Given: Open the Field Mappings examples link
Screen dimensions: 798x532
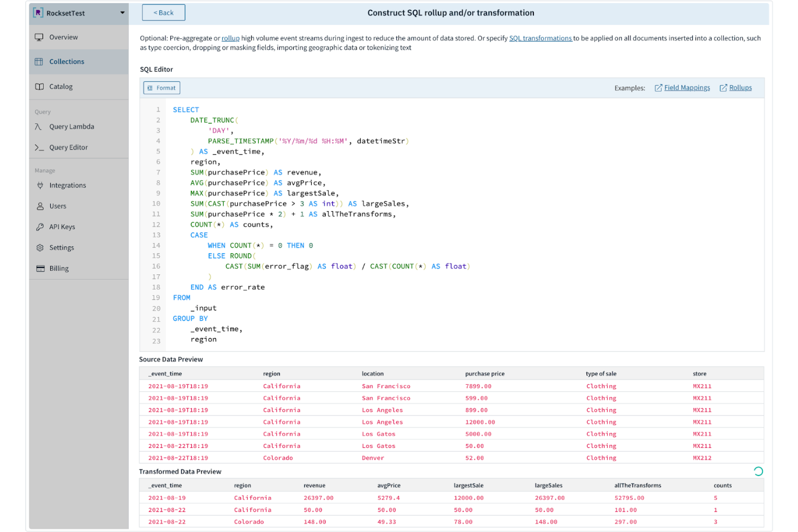Looking at the screenshot, I should click(686, 88).
